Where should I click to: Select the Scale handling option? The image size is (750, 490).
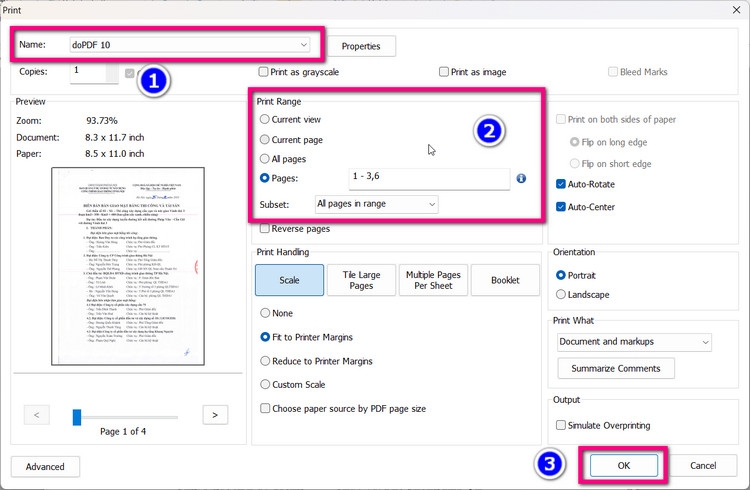click(289, 280)
